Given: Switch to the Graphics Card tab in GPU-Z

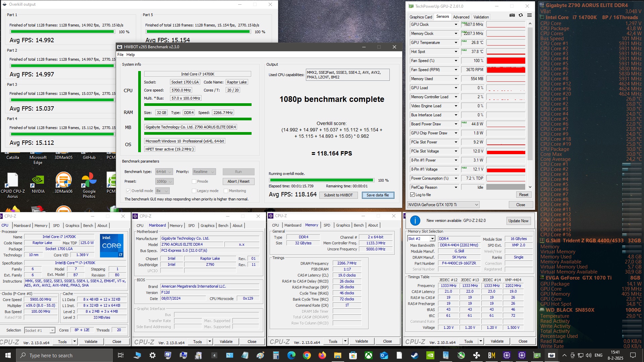Looking at the screenshot, I should click(x=421, y=17).
